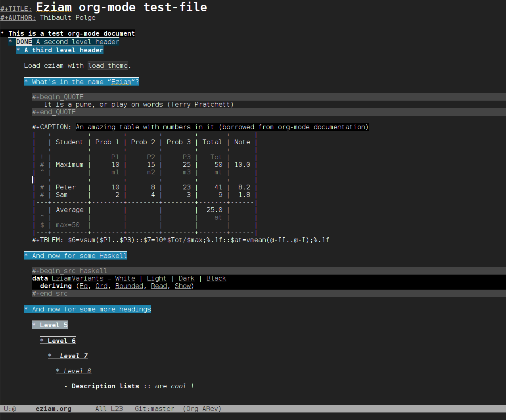Click Peter's total value 41

coord(218,187)
